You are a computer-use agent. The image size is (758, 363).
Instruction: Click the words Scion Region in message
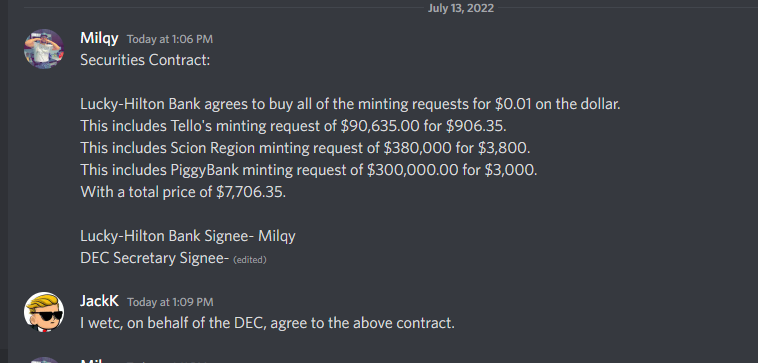click(x=213, y=148)
